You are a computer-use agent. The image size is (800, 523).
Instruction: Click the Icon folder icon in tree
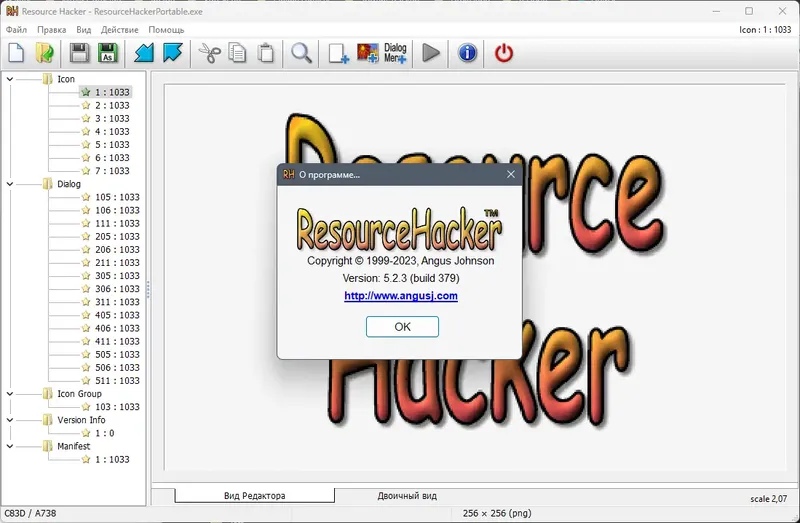click(x=47, y=79)
